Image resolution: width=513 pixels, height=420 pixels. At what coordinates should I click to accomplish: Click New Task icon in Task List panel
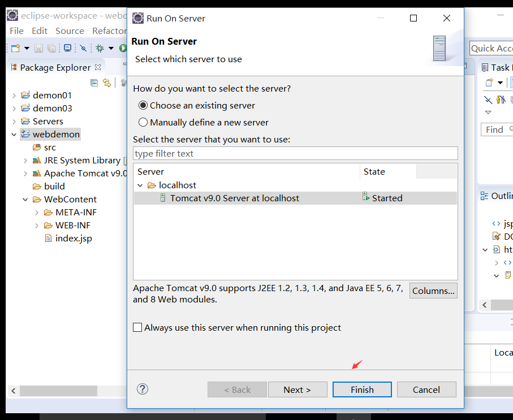(489, 83)
